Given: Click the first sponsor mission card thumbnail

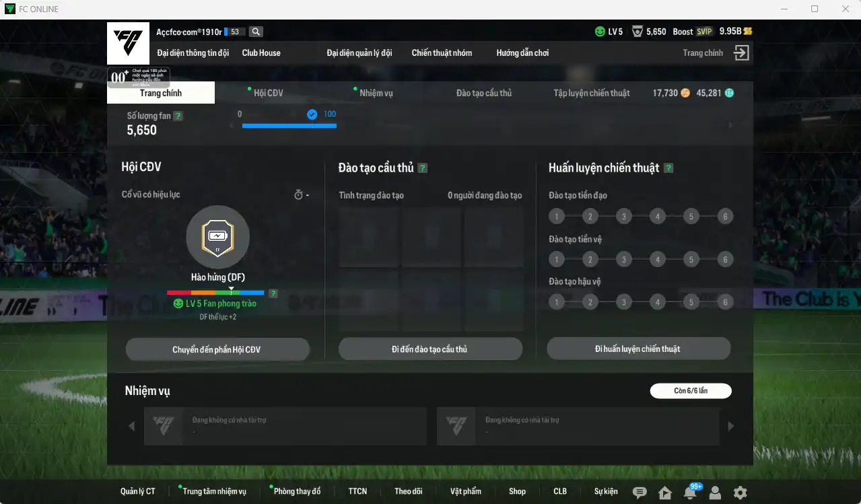Looking at the screenshot, I should pyautogui.click(x=164, y=426).
